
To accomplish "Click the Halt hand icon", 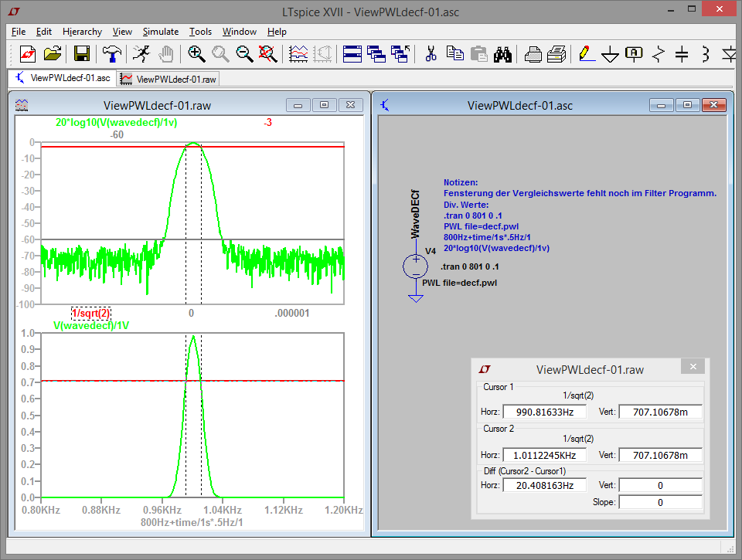I will tap(166, 54).
